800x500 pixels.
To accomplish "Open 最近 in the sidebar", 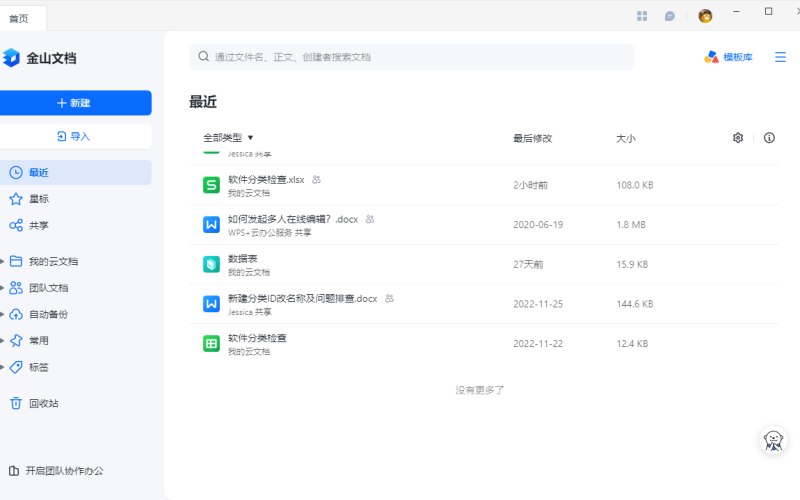I will (x=76, y=172).
